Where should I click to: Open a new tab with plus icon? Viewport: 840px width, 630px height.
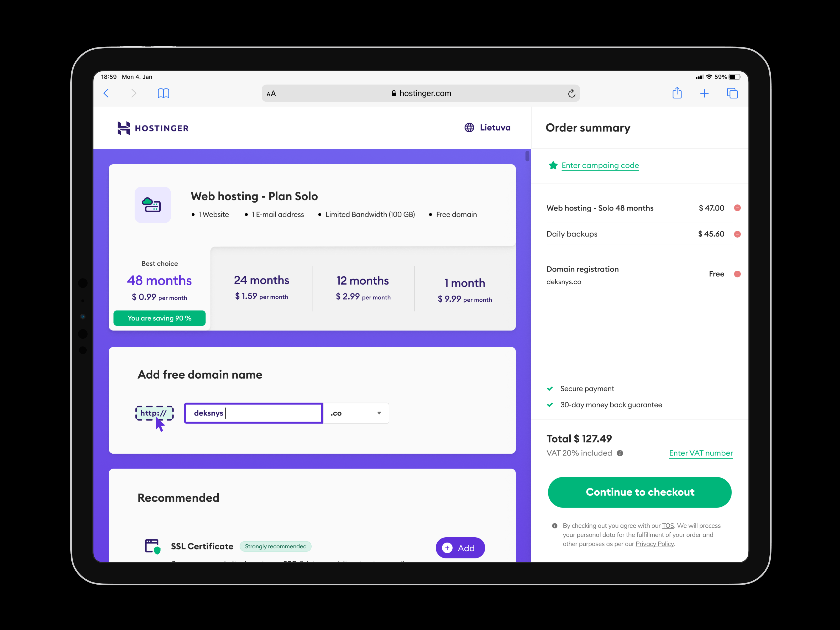(705, 93)
